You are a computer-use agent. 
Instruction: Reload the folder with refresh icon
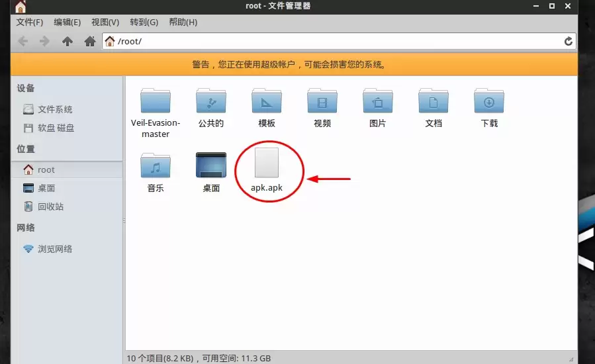tap(568, 41)
